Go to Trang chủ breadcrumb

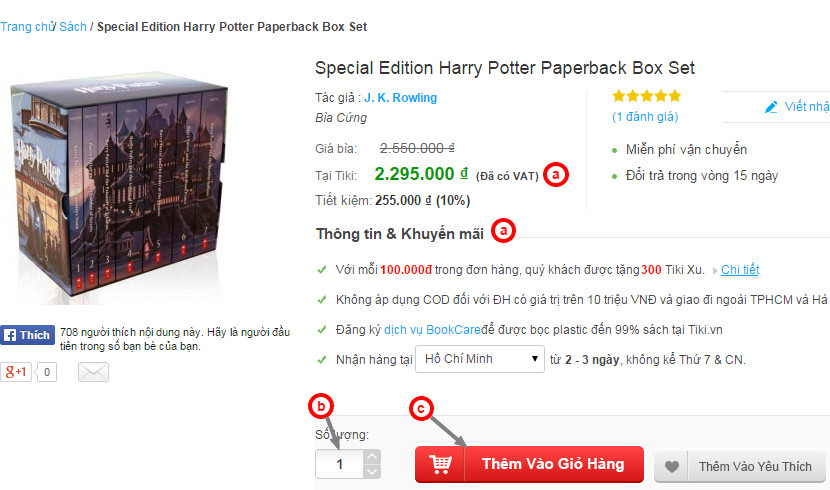(26, 26)
